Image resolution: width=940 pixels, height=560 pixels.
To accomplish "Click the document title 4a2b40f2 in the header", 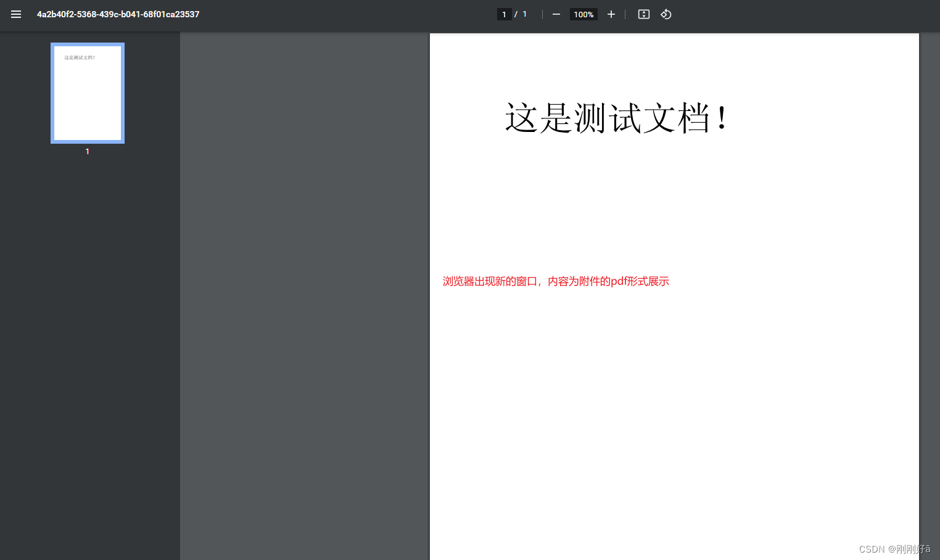I will tap(118, 14).
